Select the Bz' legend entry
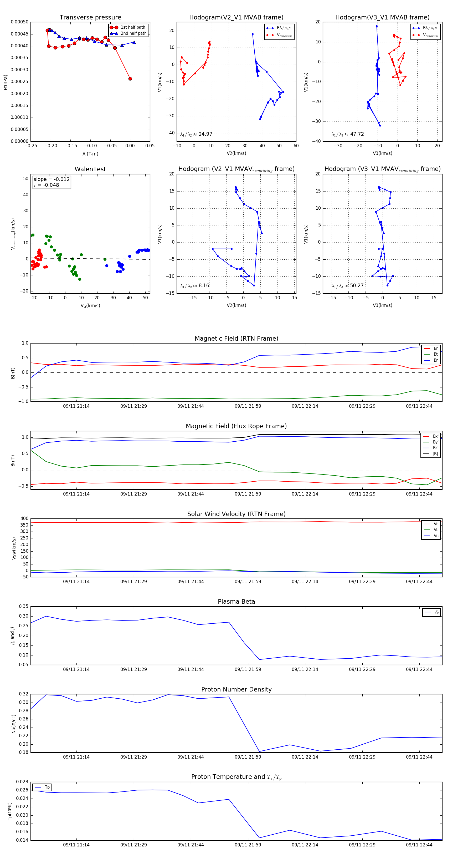473x868 pixels. [431, 448]
